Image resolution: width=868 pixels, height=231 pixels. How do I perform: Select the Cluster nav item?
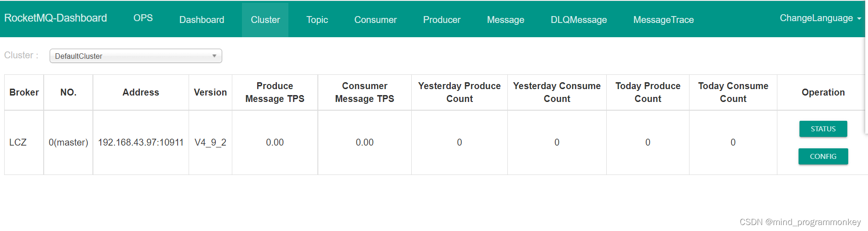pos(265,20)
